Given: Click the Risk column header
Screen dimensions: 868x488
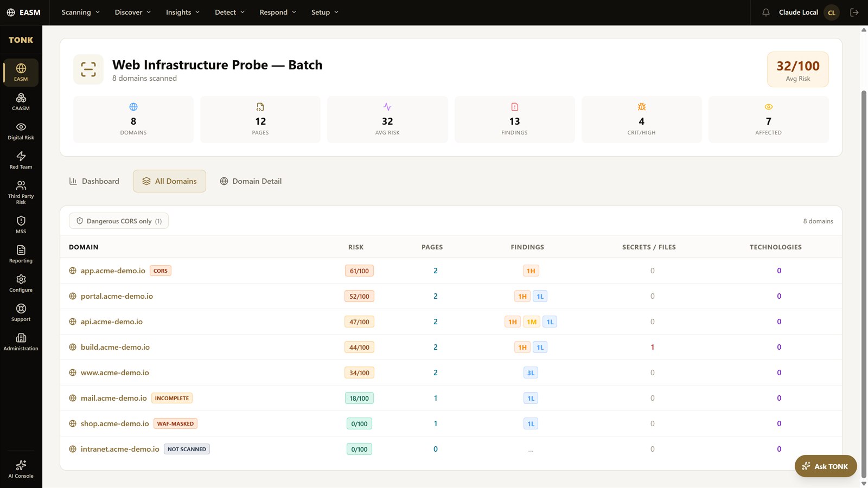Looking at the screenshot, I should click(x=356, y=247).
